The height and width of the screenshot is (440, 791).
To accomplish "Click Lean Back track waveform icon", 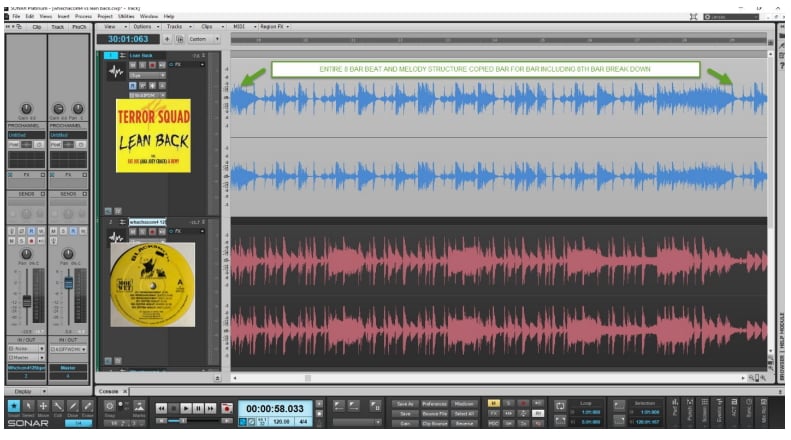I will 116,72.
